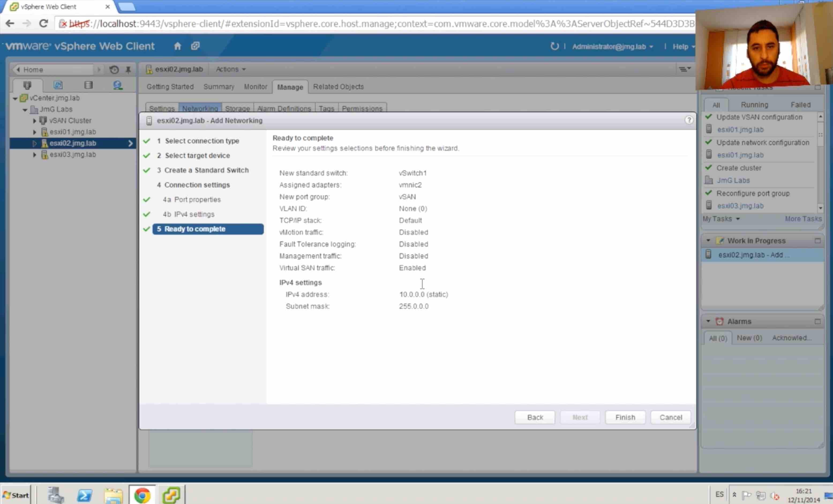This screenshot has width=833, height=504.
Task: Open PowerShell from the taskbar
Action: pyautogui.click(x=85, y=495)
